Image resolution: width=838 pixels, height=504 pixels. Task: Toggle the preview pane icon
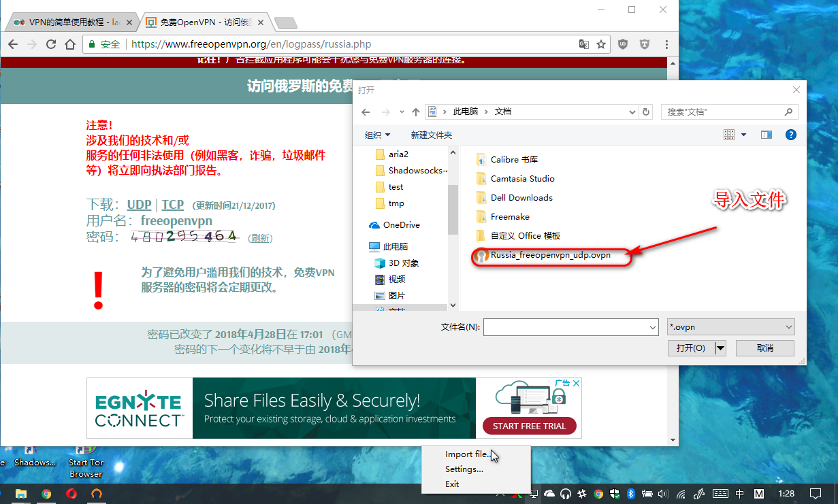pos(767,135)
